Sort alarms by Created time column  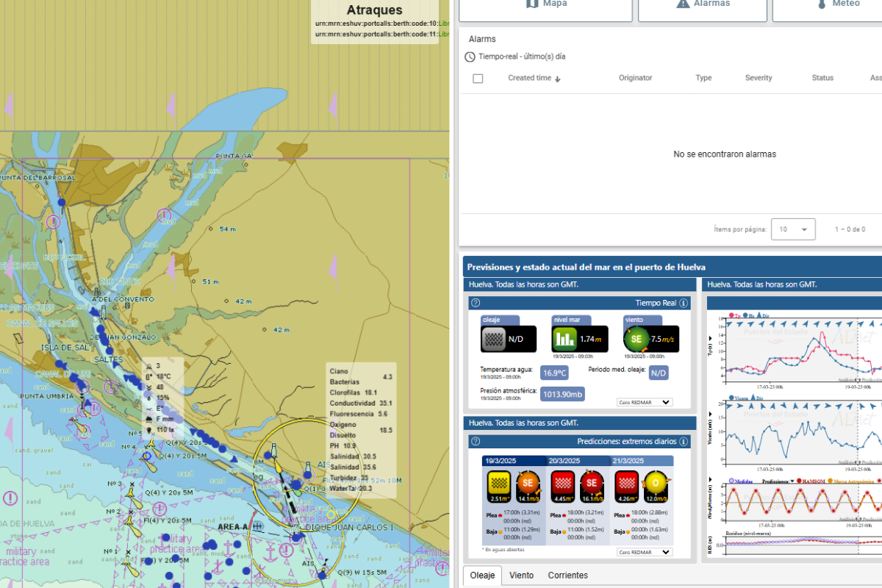pos(534,78)
